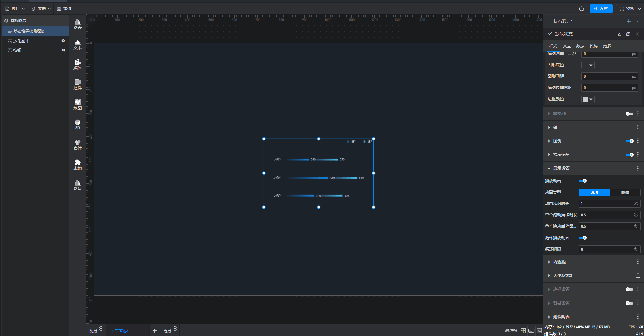Open the 预览 preview dropdown arrow

(639, 9)
